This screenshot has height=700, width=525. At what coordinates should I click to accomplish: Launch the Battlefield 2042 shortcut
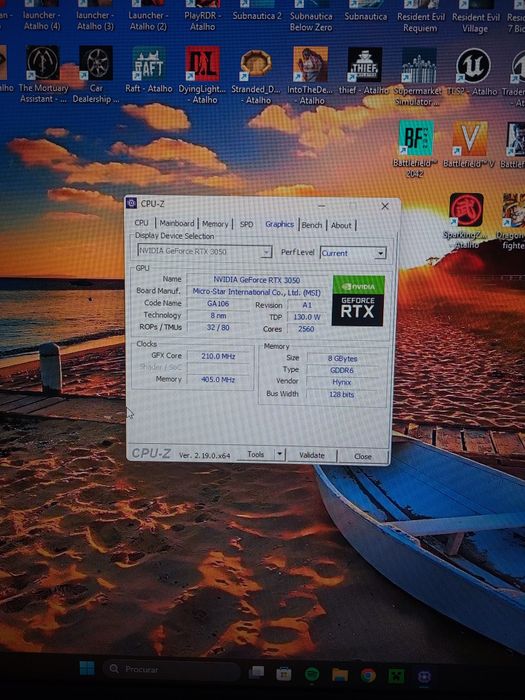415,150
